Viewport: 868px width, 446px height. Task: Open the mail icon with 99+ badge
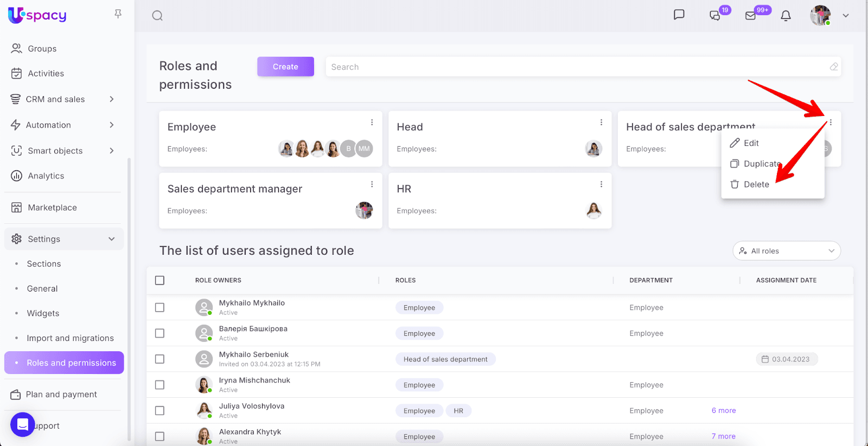(x=751, y=16)
